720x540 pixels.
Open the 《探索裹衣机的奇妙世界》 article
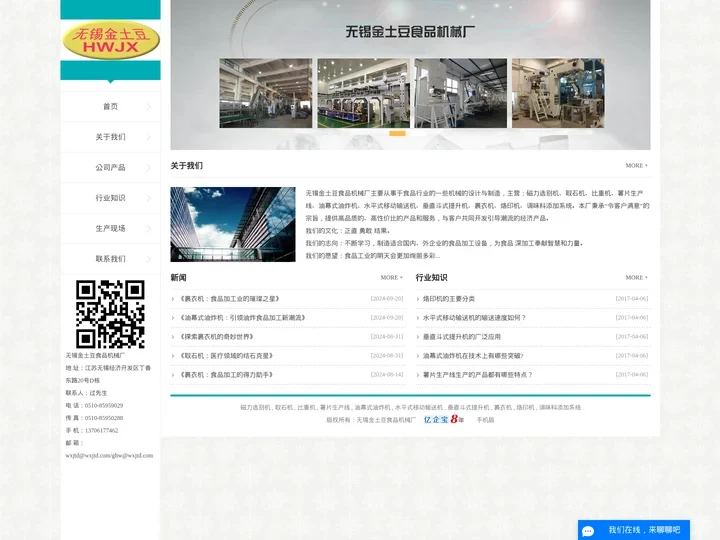pos(216,337)
